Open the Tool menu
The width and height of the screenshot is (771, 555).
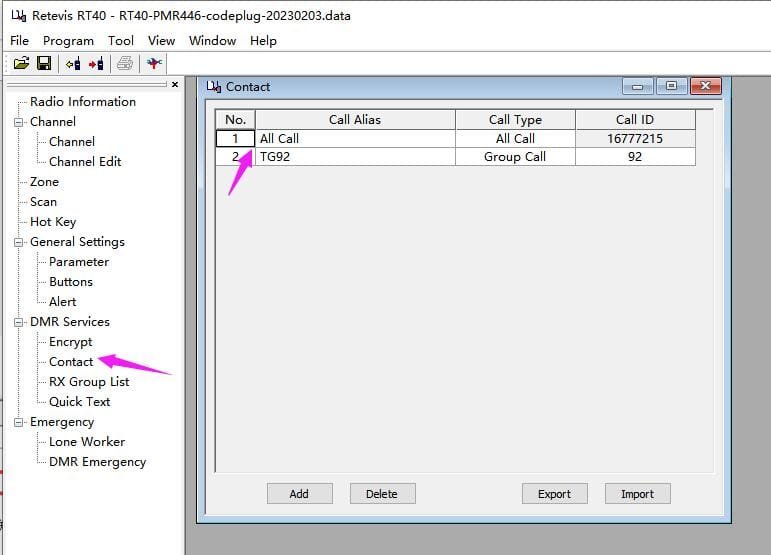click(x=121, y=41)
